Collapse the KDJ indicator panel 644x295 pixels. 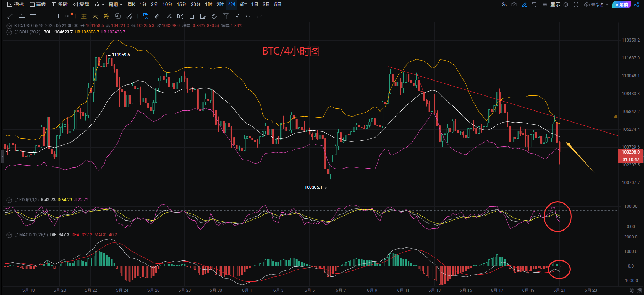click(x=9, y=200)
